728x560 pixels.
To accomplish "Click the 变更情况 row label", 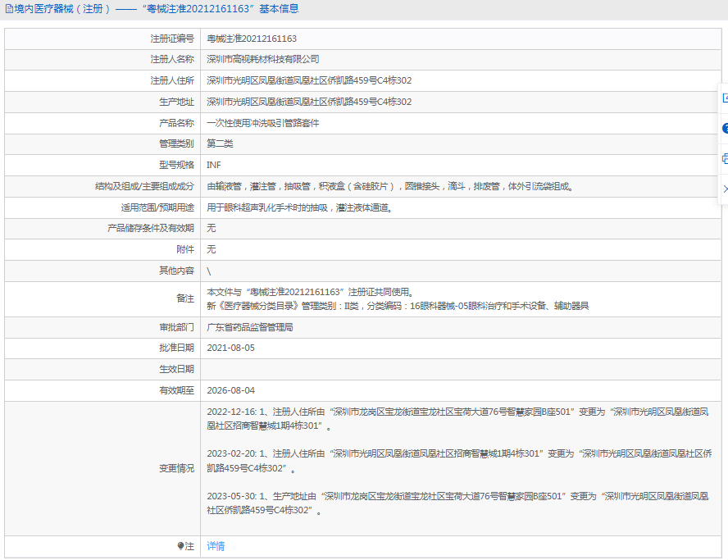I will click(176, 468).
